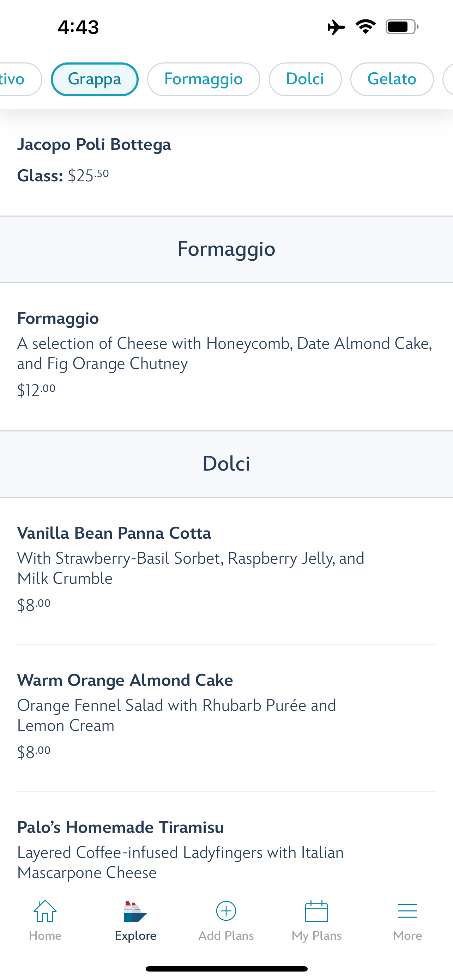Switch to the Dolci category chip

point(305,79)
